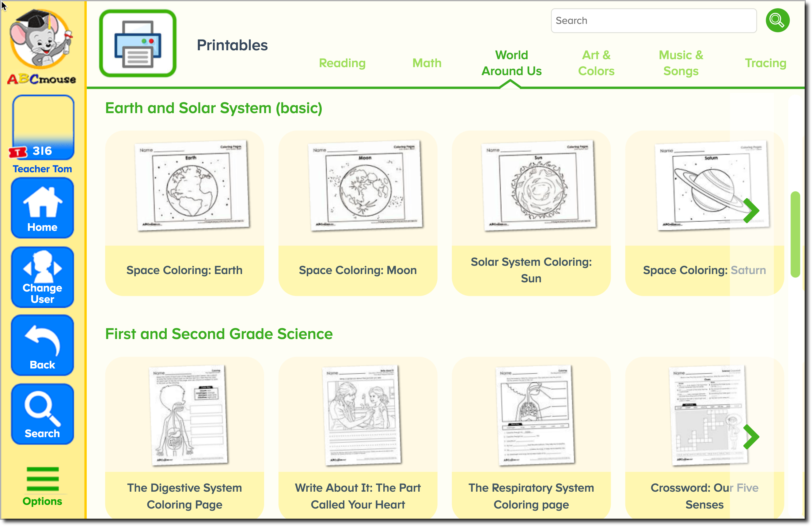Image resolution: width=812 pixels, height=526 pixels.
Task: Click the green vertical scrollbar handle
Action: coord(795,234)
